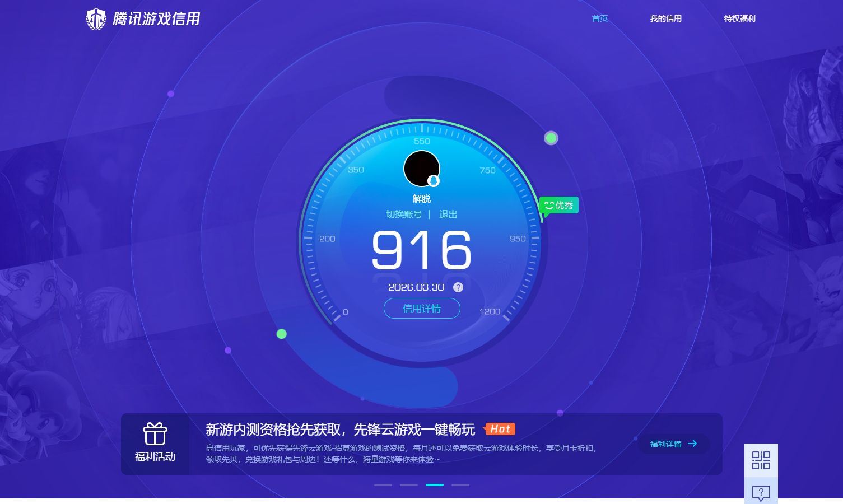Click the 切换账号 link to switch accounts
This screenshot has height=504, width=843.
pos(404,214)
